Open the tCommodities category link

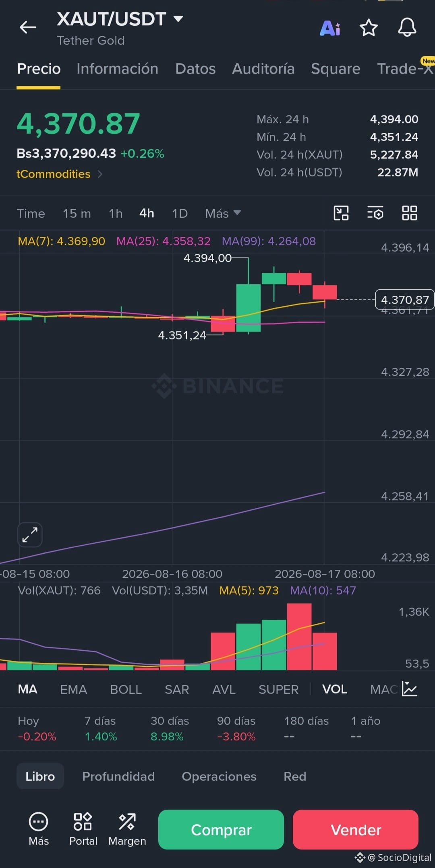click(x=54, y=174)
